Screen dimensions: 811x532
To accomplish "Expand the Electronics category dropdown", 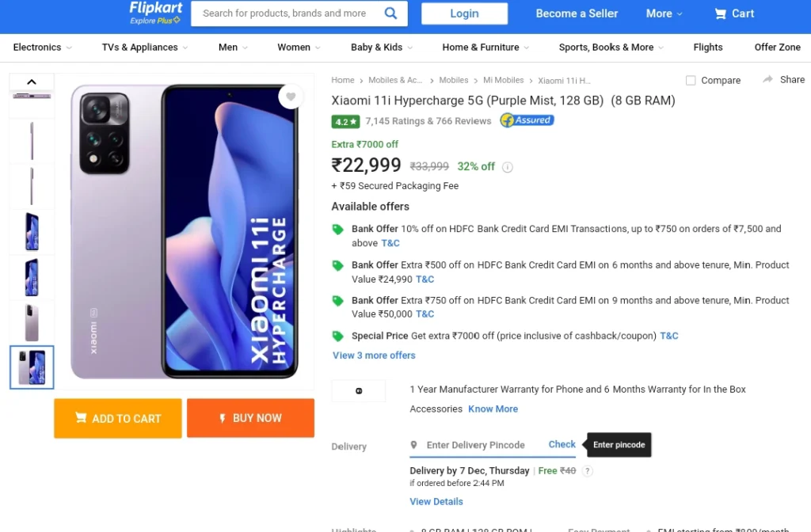I will point(43,47).
